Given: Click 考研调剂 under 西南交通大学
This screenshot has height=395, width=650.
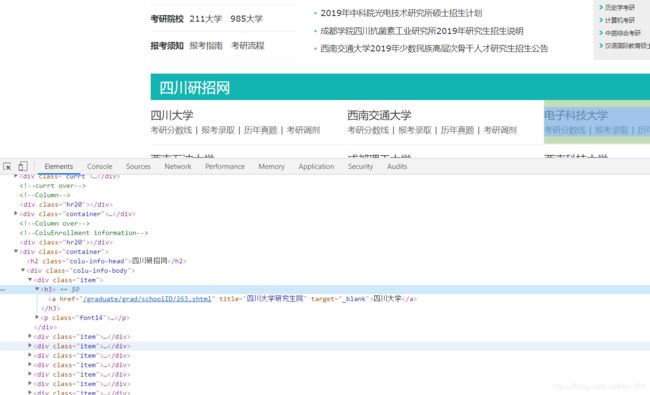Looking at the screenshot, I should point(500,130).
